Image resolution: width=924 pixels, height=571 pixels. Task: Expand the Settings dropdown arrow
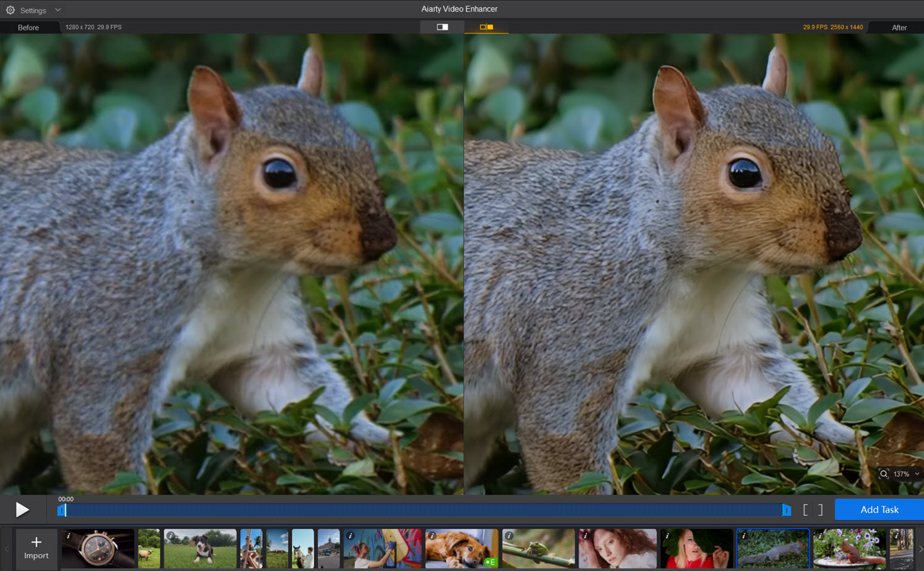click(x=58, y=10)
